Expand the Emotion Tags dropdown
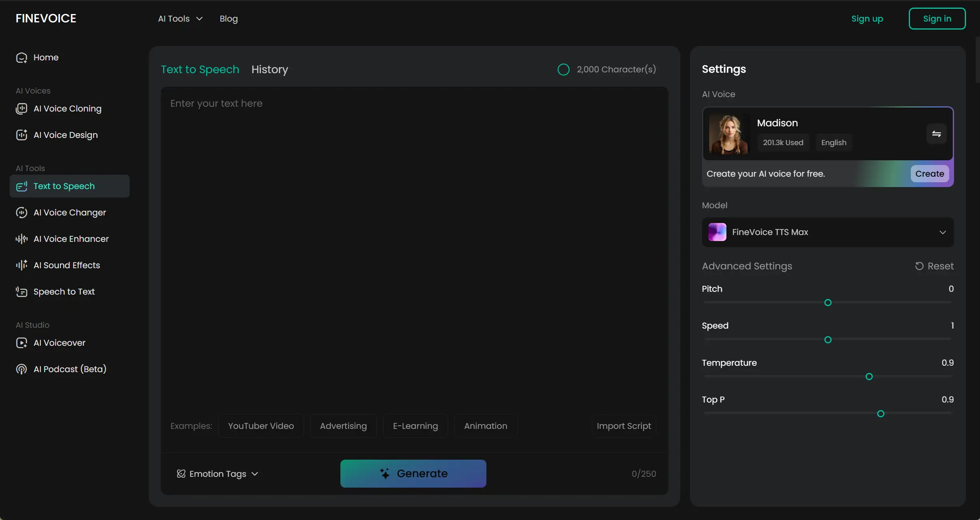This screenshot has width=980, height=520. coord(218,474)
